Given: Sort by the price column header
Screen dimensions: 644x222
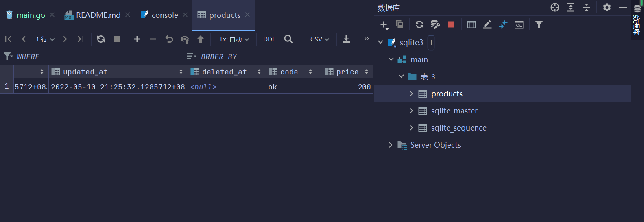Looking at the screenshot, I should (x=347, y=72).
